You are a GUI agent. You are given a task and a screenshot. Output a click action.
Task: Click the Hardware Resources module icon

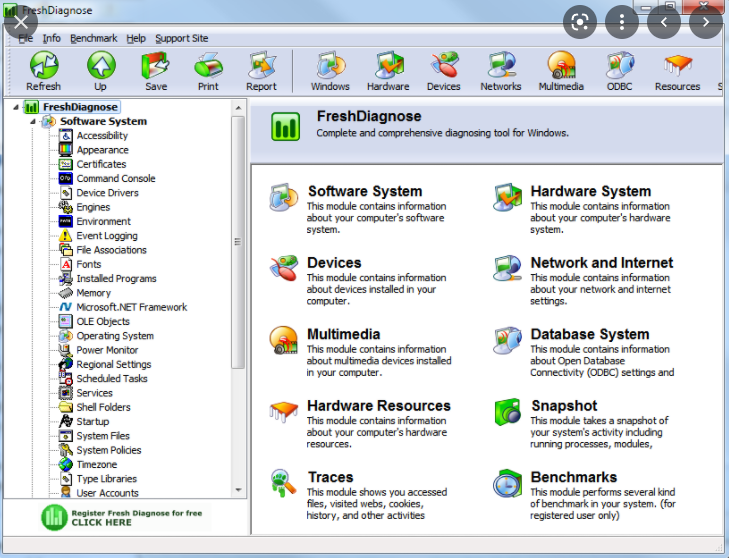[284, 412]
